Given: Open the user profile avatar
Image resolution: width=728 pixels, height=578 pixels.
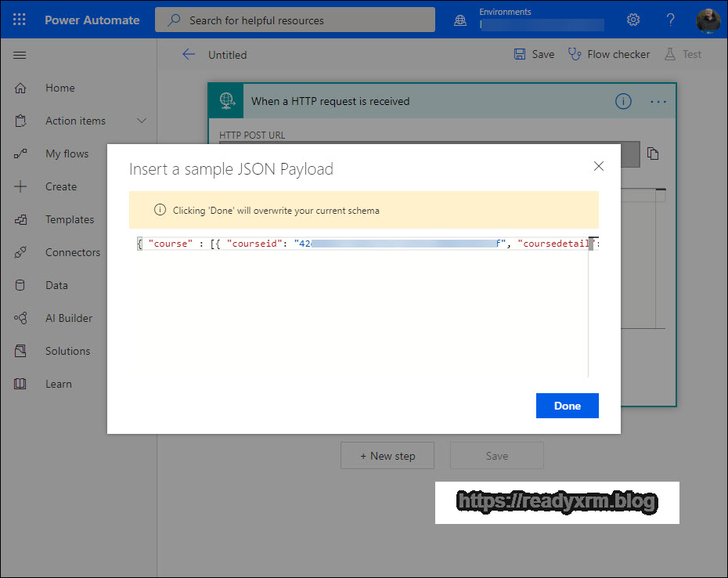Looking at the screenshot, I should click(x=708, y=20).
